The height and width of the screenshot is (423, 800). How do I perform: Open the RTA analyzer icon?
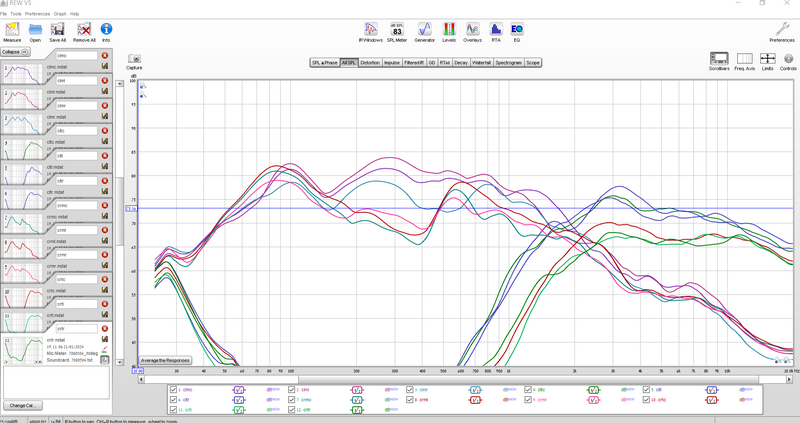(x=495, y=30)
